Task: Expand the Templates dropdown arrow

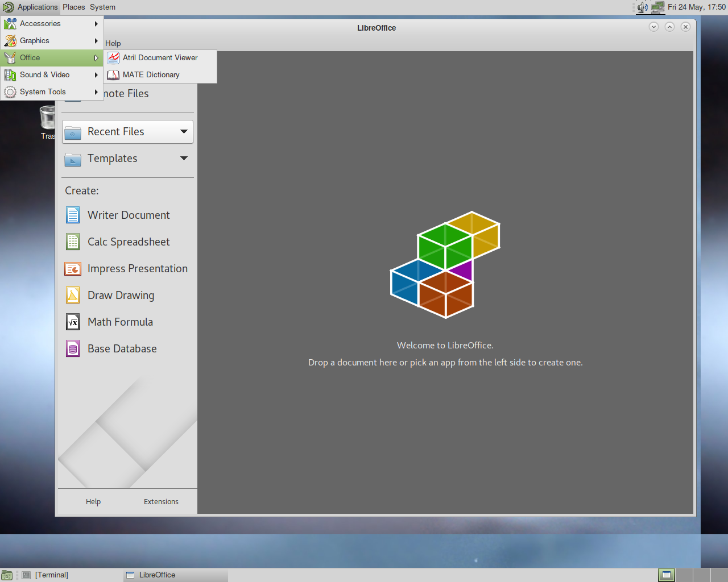Action: coord(184,158)
